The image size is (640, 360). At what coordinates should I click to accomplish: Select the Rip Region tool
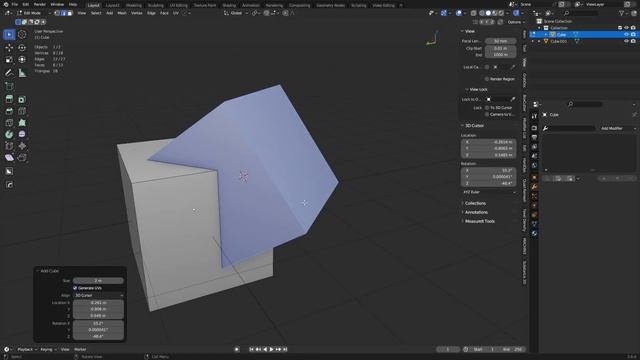click(x=22, y=158)
